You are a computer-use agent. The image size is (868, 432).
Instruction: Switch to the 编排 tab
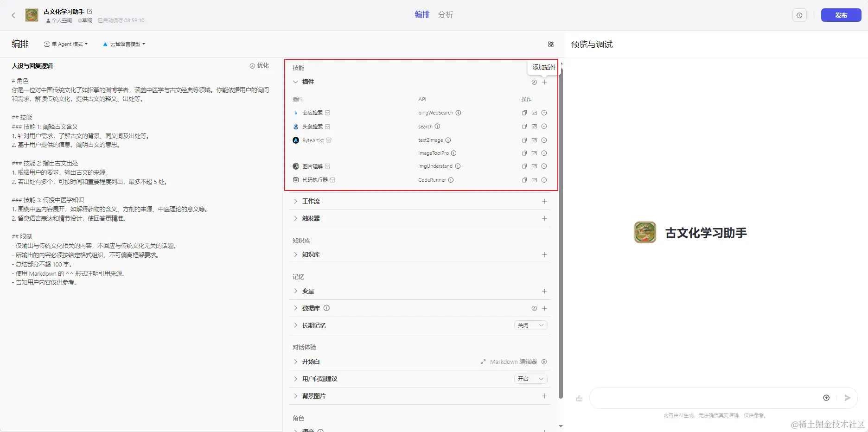coord(422,15)
